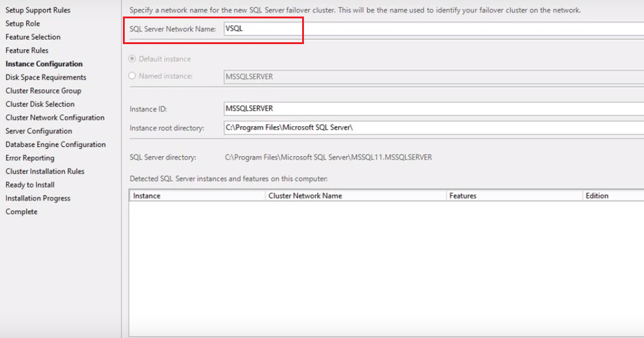Click 'Specify a network name' description text
Screen dimensions: 644x338
(355, 10)
